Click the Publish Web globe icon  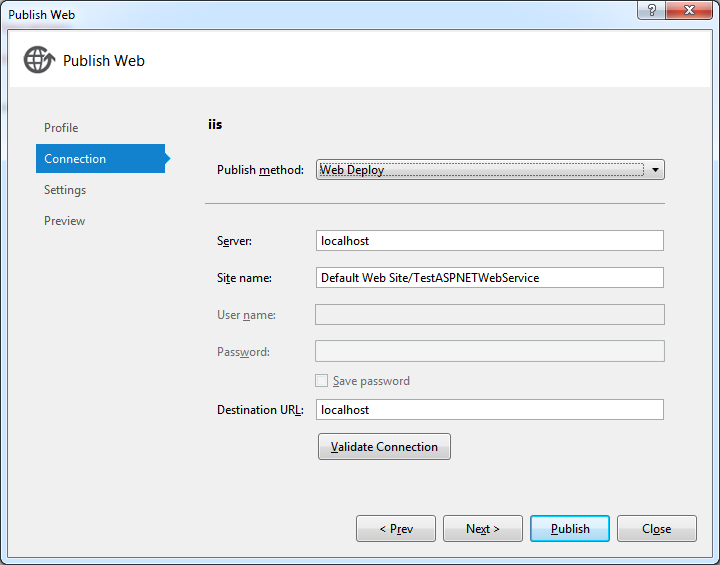pyautogui.click(x=39, y=60)
